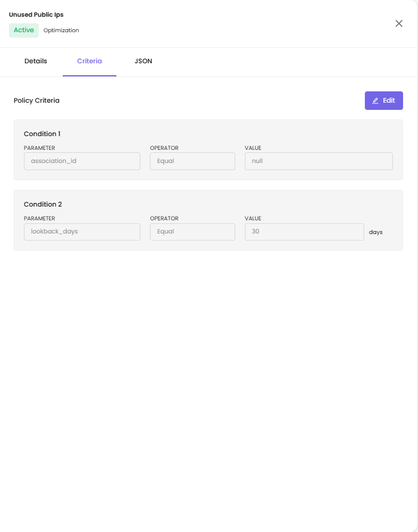Image resolution: width=418 pixels, height=532 pixels.
Task: Open Condition 1 Equal operator dropdown
Action: tap(192, 161)
